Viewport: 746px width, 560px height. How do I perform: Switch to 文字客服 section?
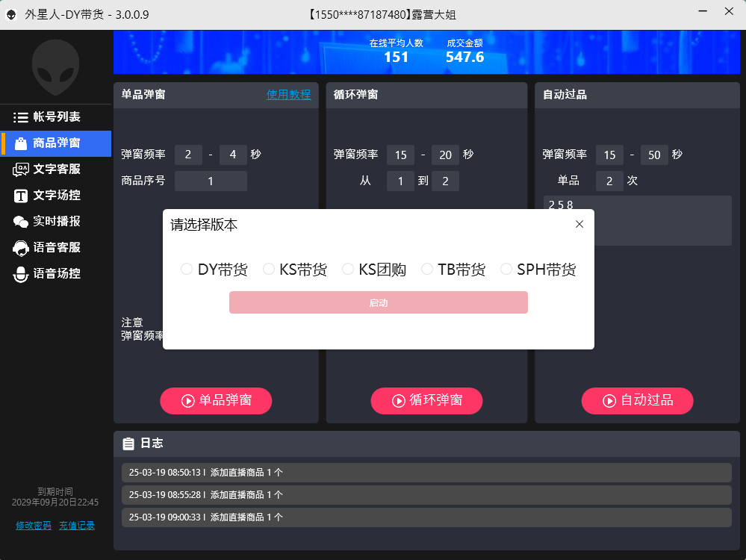pyautogui.click(x=56, y=169)
